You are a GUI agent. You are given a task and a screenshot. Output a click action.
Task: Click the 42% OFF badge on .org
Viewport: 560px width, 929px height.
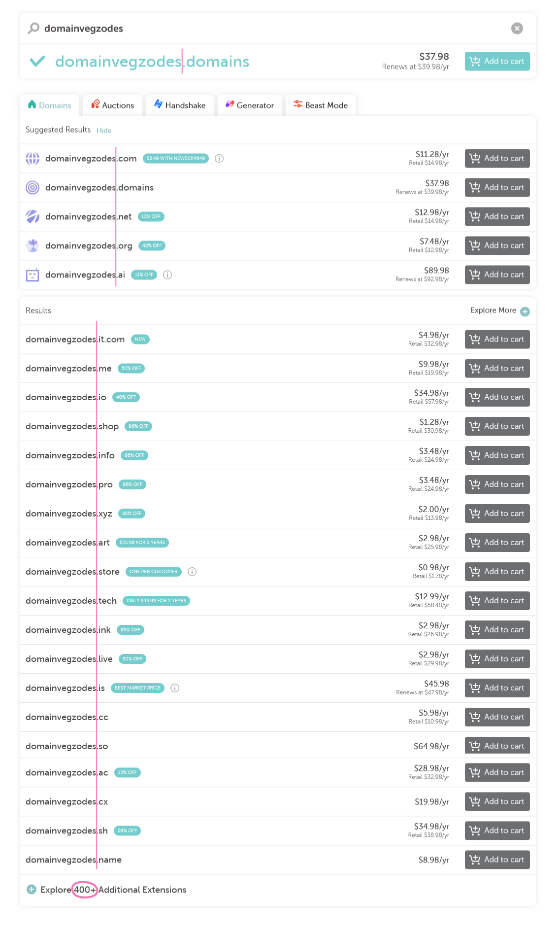[152, 245]
